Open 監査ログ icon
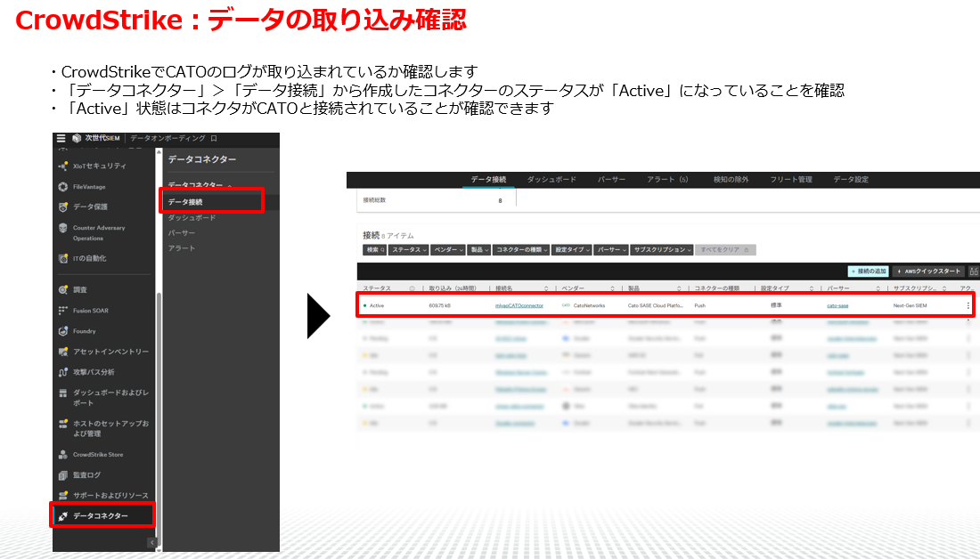 click(62, 475)
